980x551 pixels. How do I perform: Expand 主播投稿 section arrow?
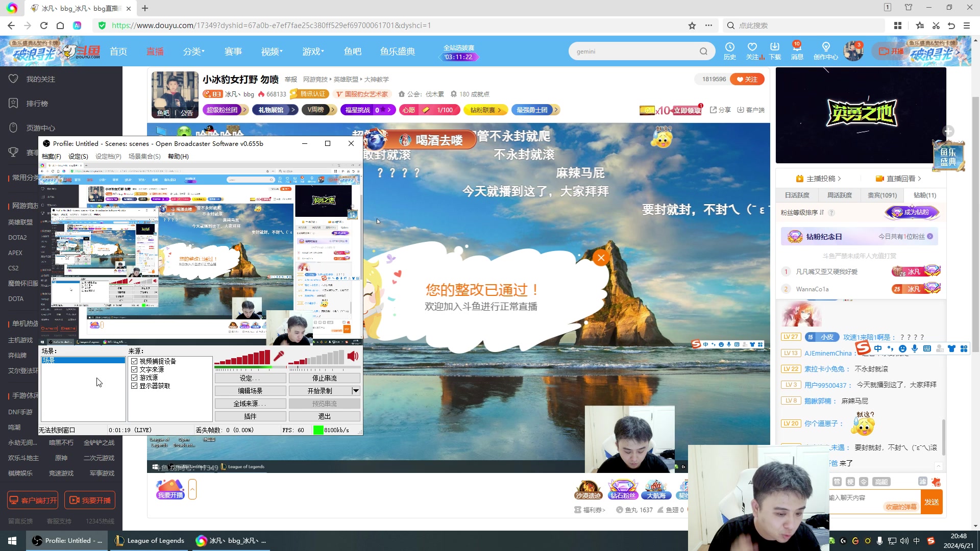coord(839,179)
